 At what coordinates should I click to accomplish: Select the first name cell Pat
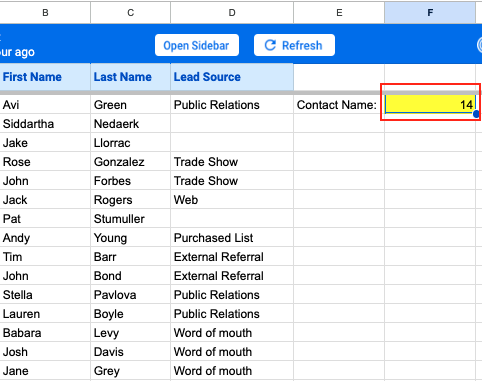pyautogui.click(x=45, y=219)
